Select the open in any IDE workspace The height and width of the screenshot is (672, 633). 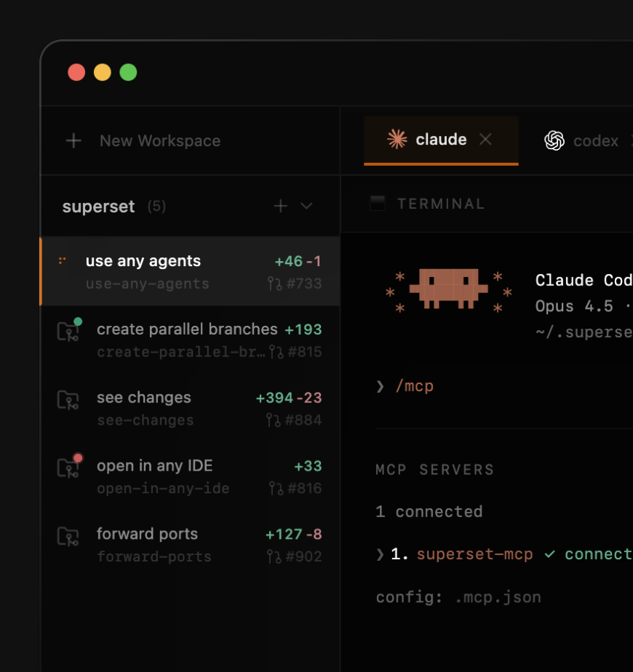pos(191,476)
